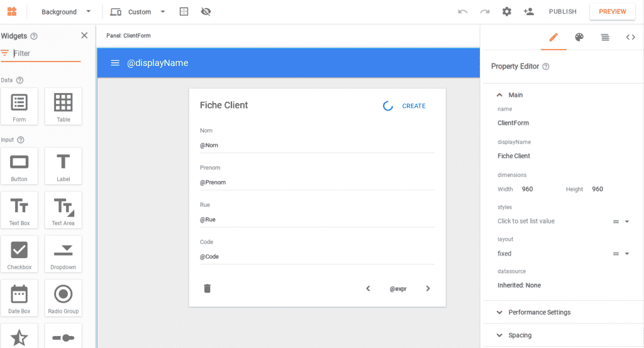Image resolution: width=644 pixels, height=348 pixels.
Task: Select the Radio Group widget
Action: tap(64, 298)
